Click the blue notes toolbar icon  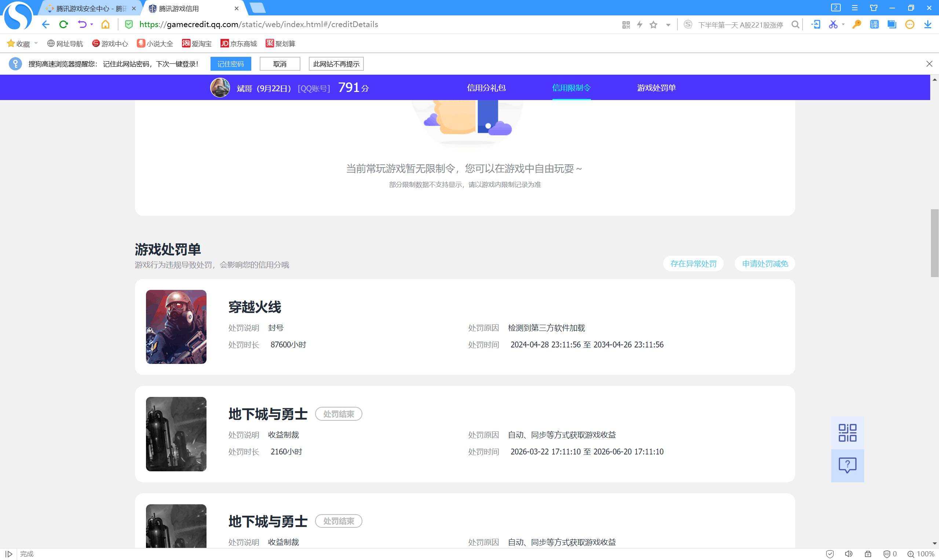[x=892, y=25]
